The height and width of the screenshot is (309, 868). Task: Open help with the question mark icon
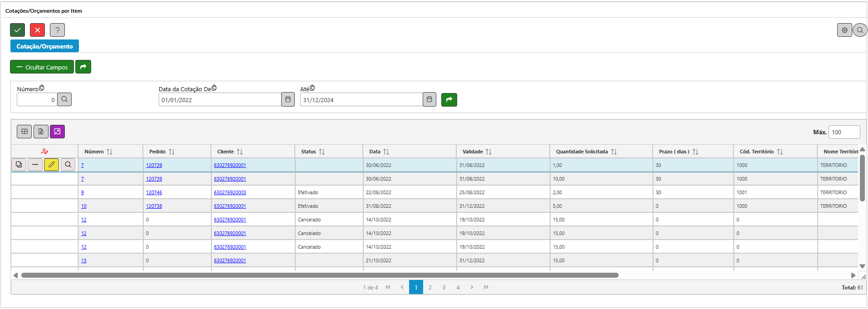(57, 30)
